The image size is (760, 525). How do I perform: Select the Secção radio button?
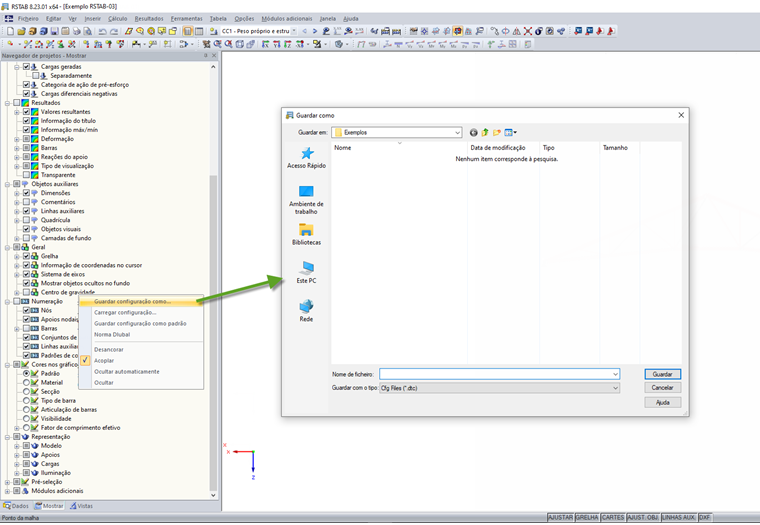26,392
